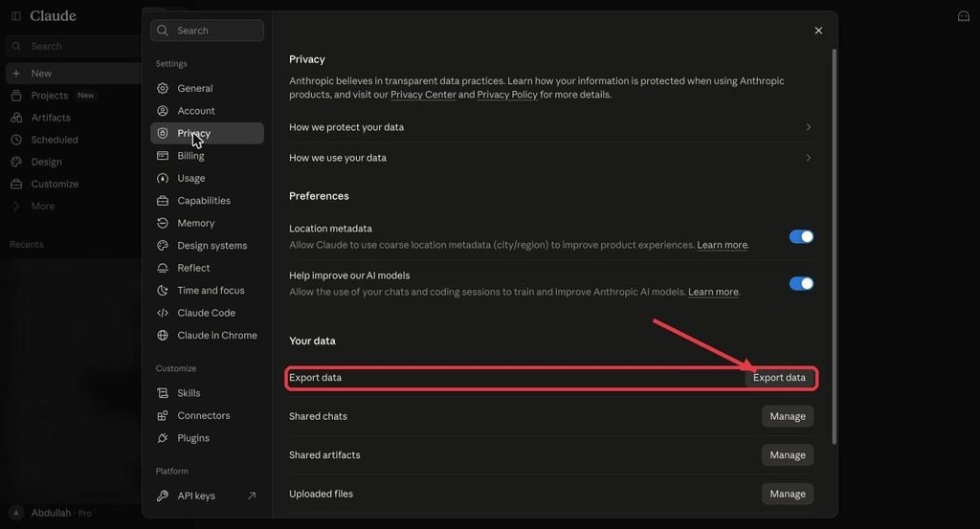This screenshot has width=980, height=529.
Task: Click the Design systems palette icon
Action: (x=163, y=246)
